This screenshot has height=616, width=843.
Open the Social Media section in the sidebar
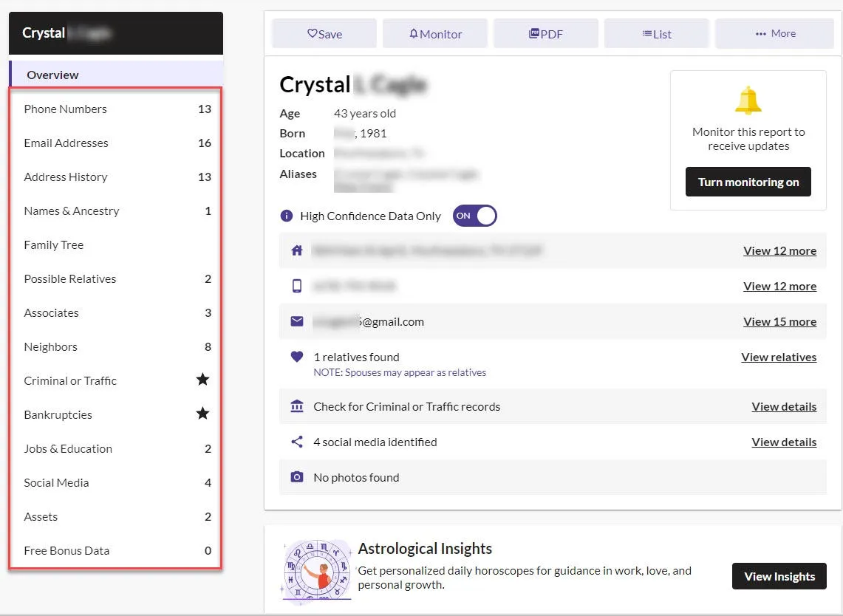tap(56, 482)
